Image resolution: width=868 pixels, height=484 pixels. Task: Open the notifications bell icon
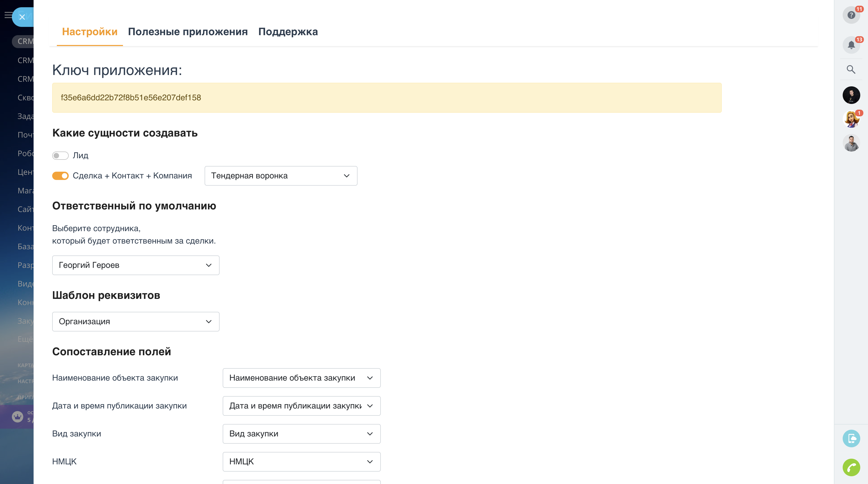click(851, 45)
